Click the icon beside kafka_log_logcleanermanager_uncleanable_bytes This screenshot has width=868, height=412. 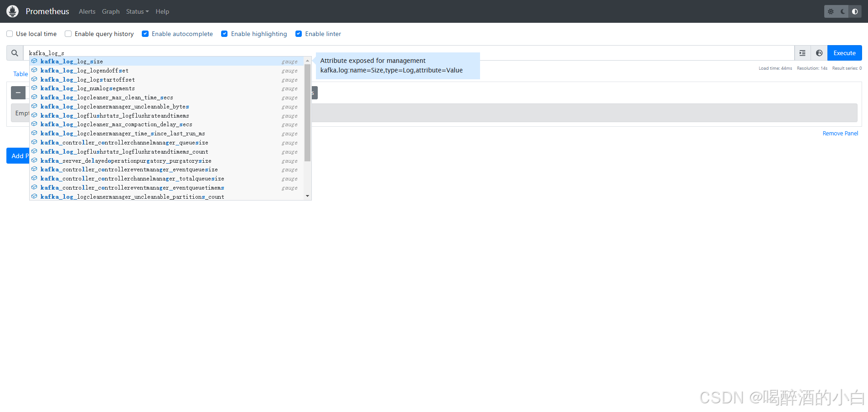[x=34, y=106]
